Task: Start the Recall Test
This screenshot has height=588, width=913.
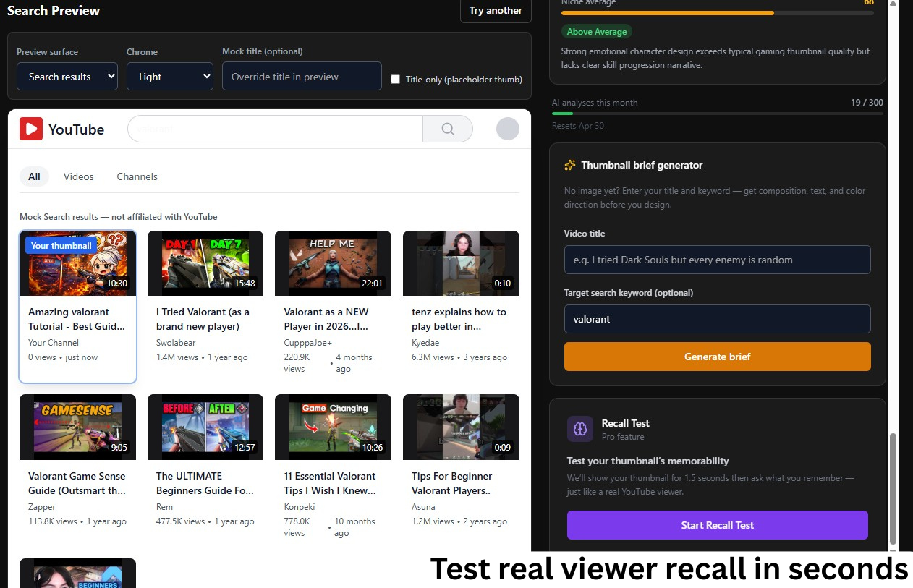Action: point(717,525)
